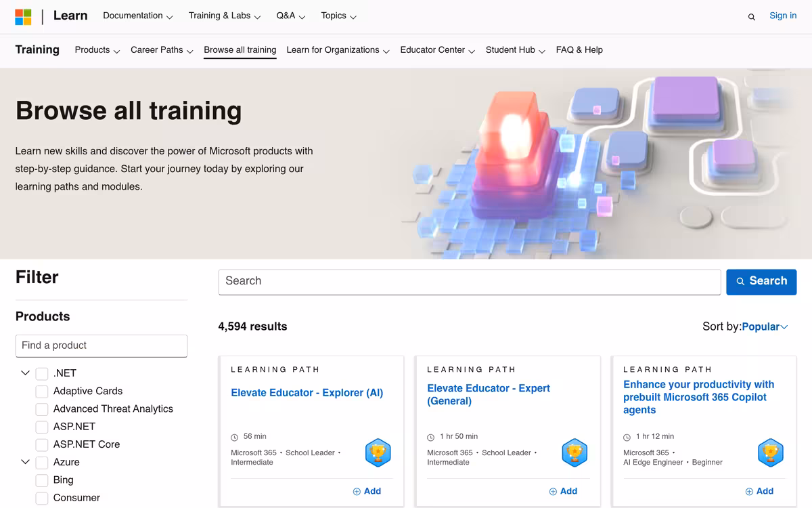Open the Learn for Organizations menu
Image resolution: width=812 pixels, height=508 pixels.
[338, 50]
